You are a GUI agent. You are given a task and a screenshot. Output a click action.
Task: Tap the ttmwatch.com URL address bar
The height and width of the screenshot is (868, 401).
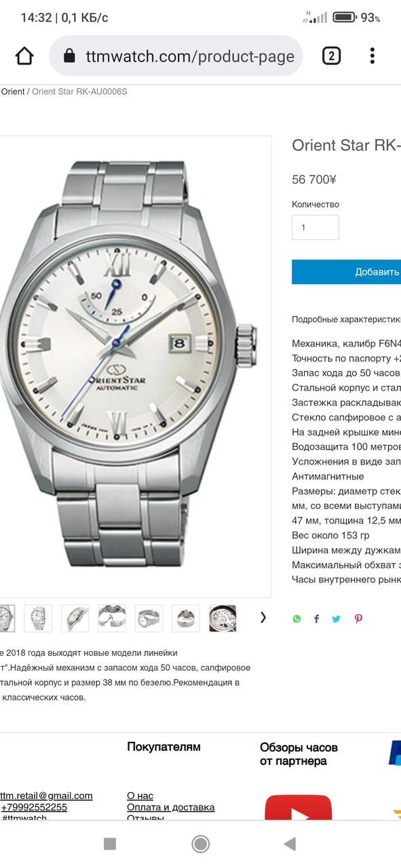[x=176, y=56]
